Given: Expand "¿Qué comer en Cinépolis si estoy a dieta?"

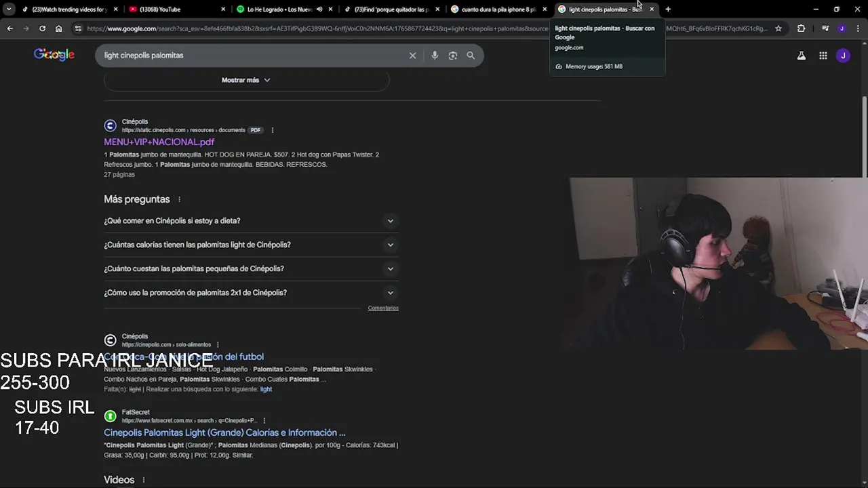Looking at the screenshot, I should [251, 221].
